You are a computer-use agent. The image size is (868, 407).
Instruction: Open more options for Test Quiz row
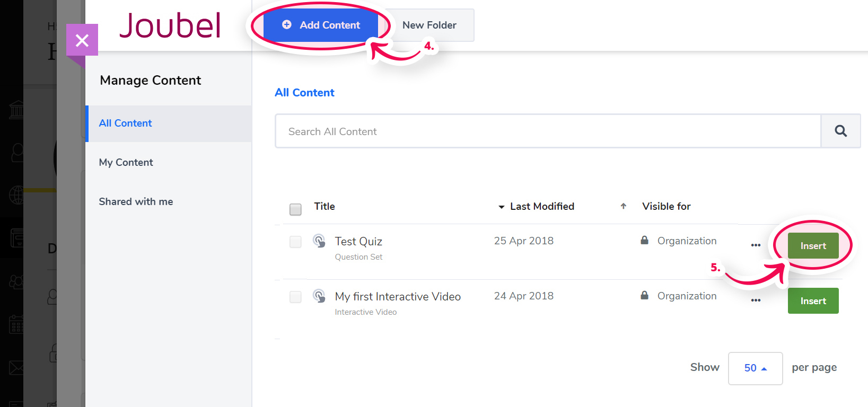756,245
